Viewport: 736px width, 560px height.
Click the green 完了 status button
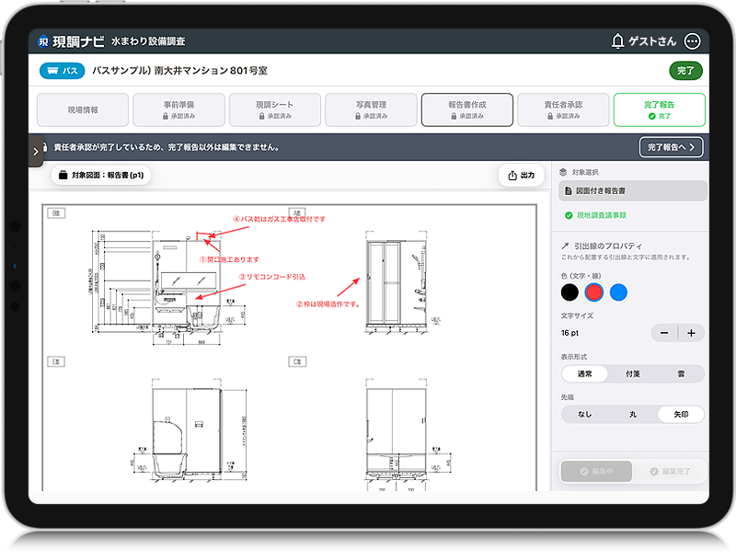point(685,71)
